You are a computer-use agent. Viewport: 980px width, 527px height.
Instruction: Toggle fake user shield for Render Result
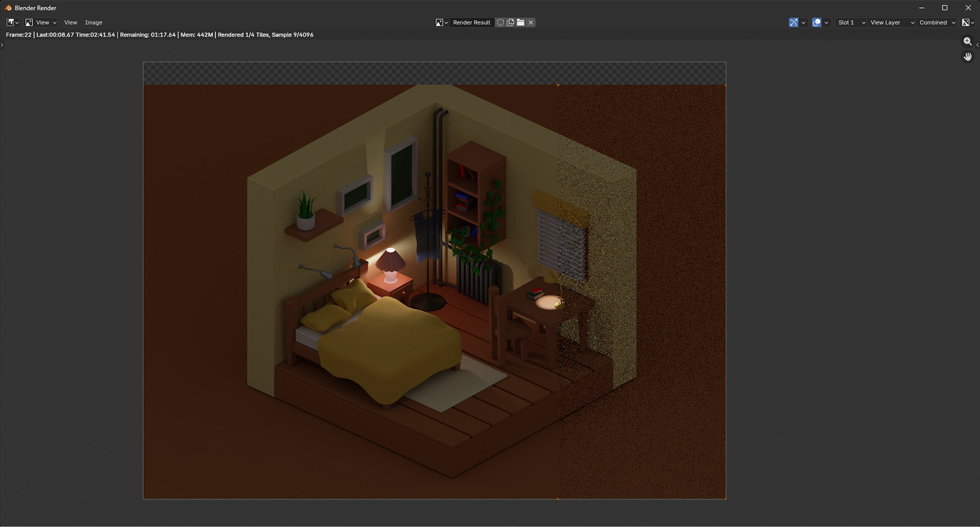tap(500, 23)
